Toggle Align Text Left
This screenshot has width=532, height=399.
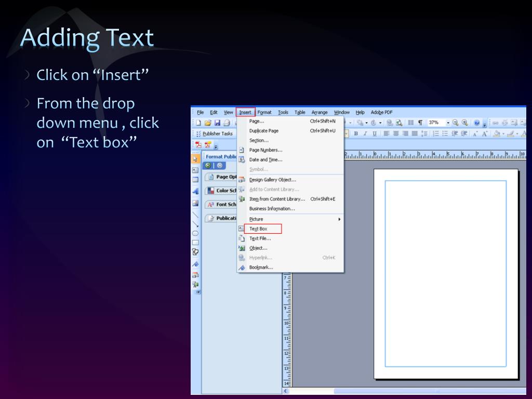387,134
